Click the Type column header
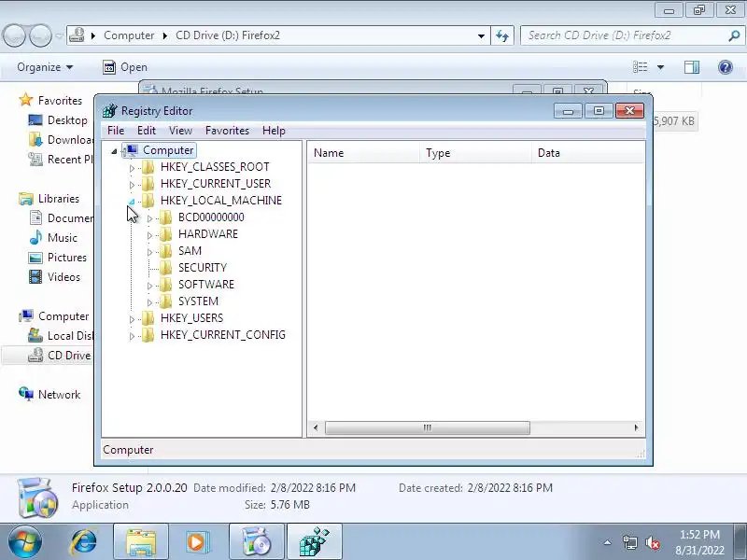Image resolution: width=747 pixels, height=560 pixels. click(x=476, y=153)
